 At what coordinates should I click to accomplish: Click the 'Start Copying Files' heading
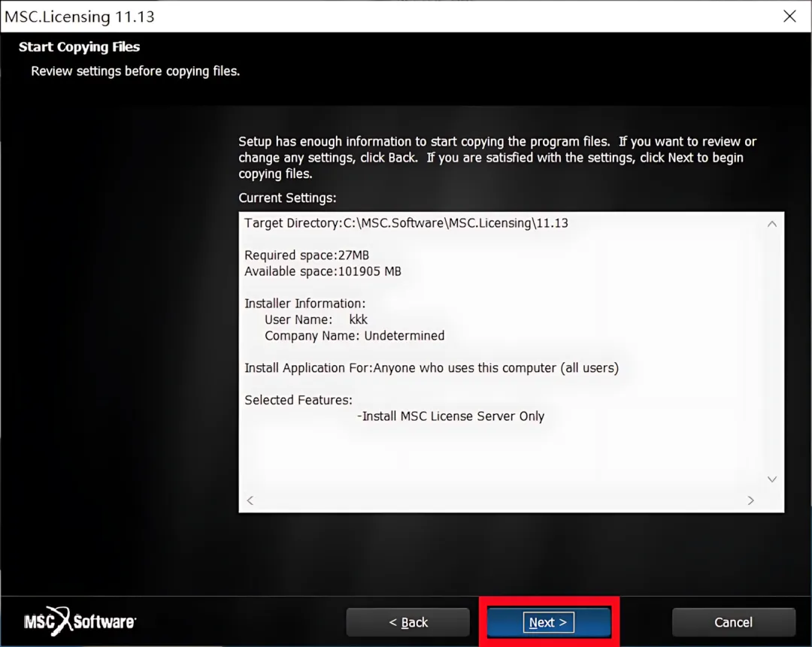(x=79, y=47)
